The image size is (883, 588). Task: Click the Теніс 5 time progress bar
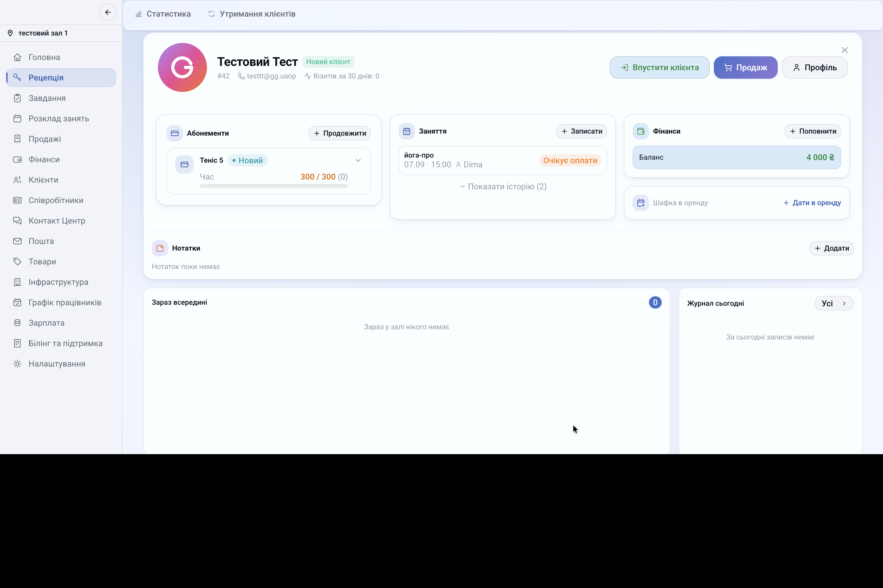point(274,186)
